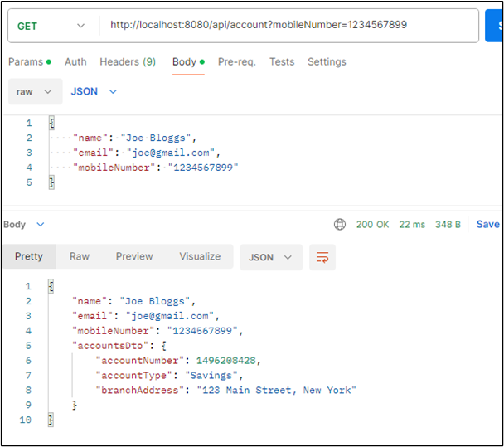Screen dimensions: 504x447
Task: Switch to Raw response view
Action: 80,256
